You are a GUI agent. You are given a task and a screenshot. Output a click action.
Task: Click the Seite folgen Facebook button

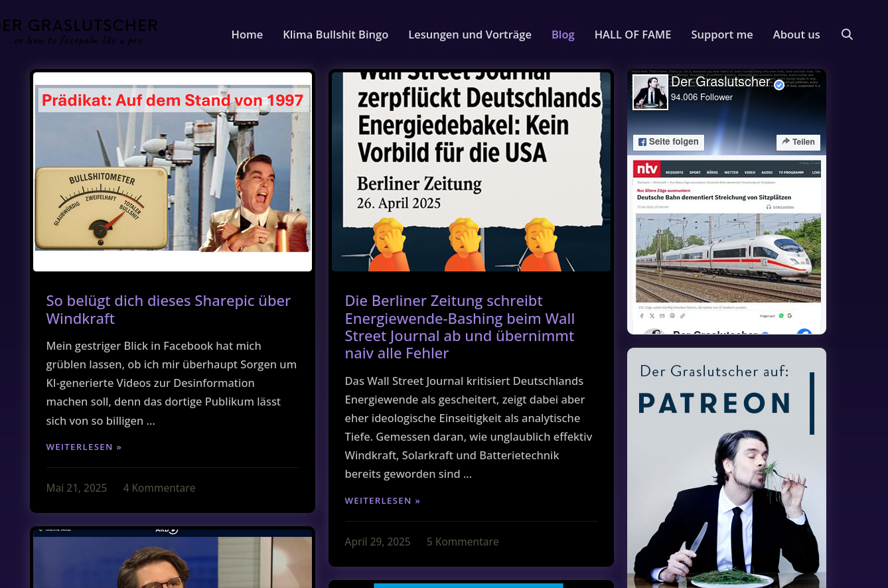[668, 142]
